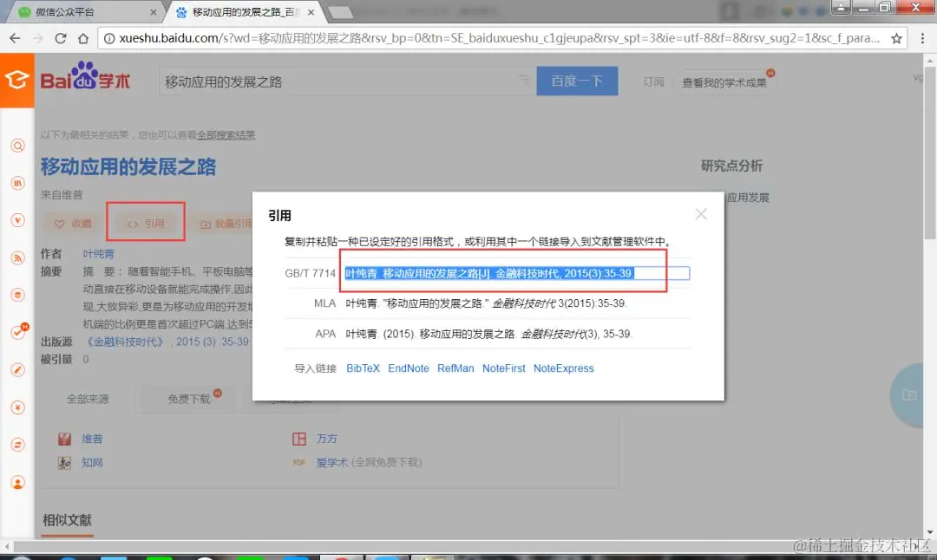
Task: Click the APA citation text
Action: [x=488, y=334]
